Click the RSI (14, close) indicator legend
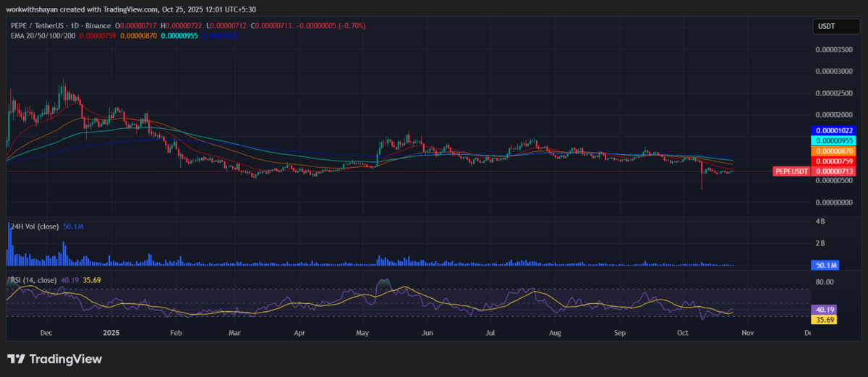This screenshot has width=868, height=377. [x=33, y=279]
